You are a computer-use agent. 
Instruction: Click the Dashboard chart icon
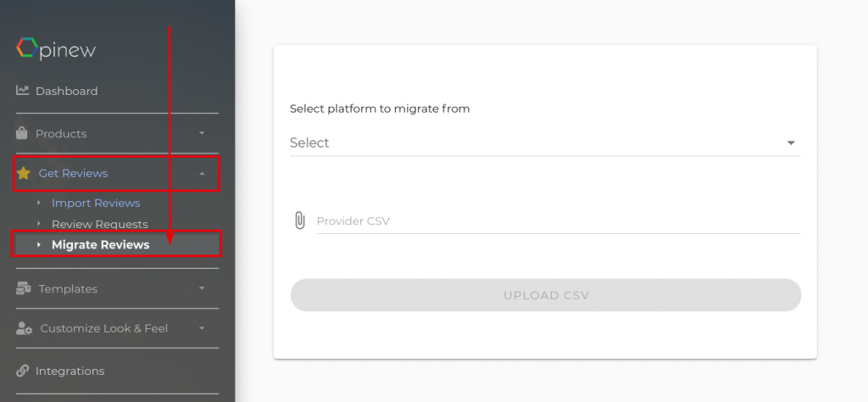click(x=22, y=90)
